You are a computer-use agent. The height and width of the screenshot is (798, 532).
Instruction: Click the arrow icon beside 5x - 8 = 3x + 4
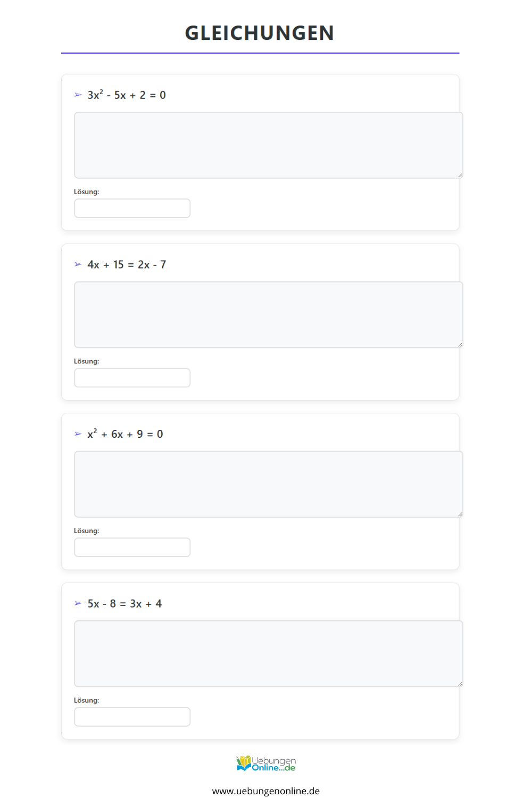coord(78,603)
